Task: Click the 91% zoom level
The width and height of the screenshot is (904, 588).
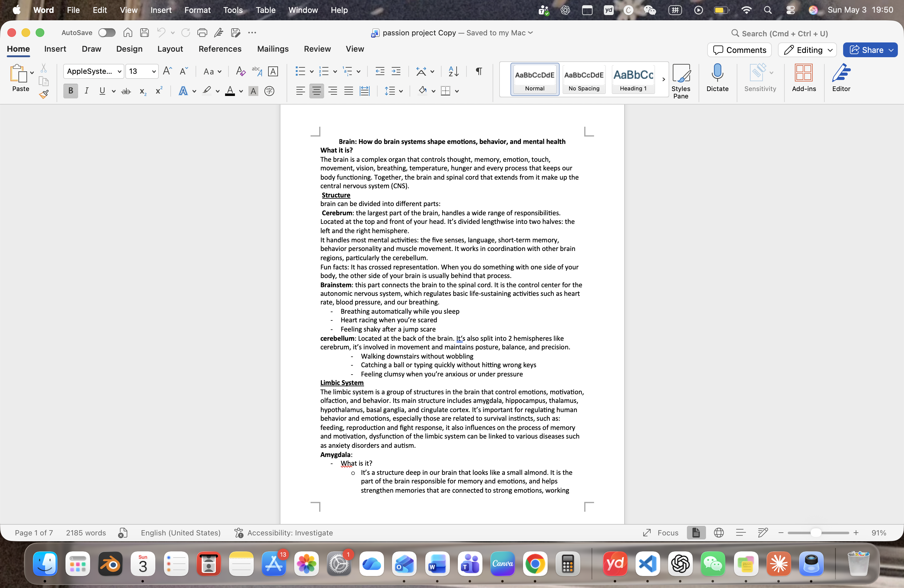Action: click(x=878, y=533)
